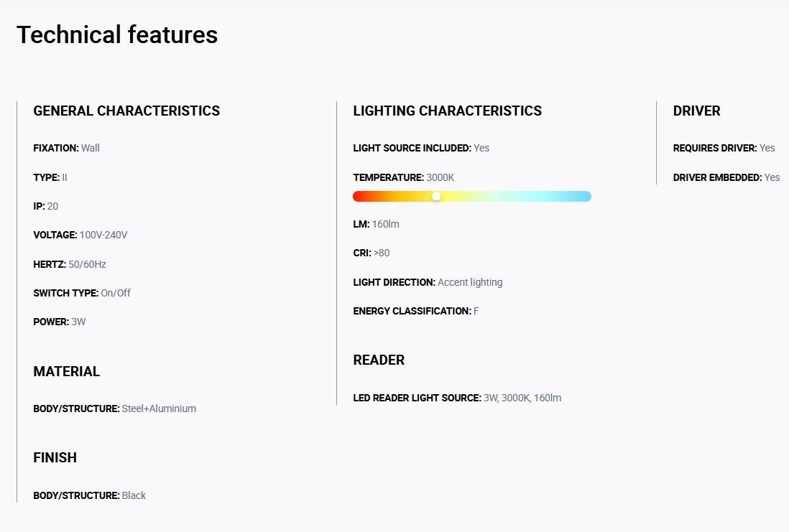Viewport: 789px width, 532px height.
Task: Click the 'REQUIRES DRIVER: Yes' row
Action: 724,148
